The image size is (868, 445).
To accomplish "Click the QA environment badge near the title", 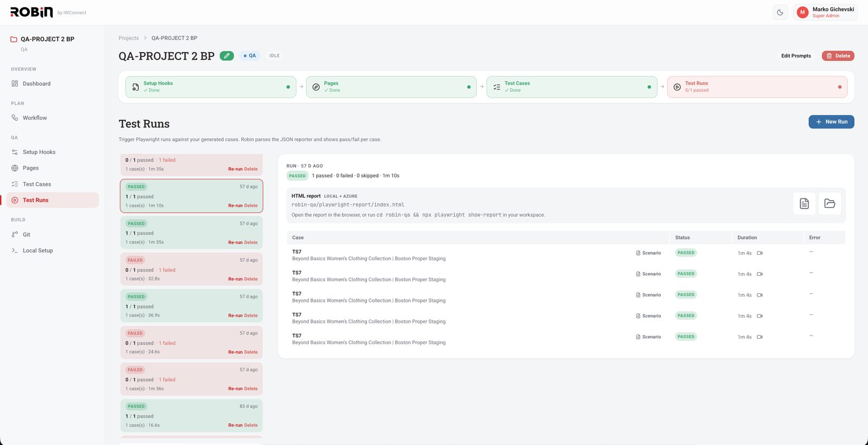I will tap(250, 56).
